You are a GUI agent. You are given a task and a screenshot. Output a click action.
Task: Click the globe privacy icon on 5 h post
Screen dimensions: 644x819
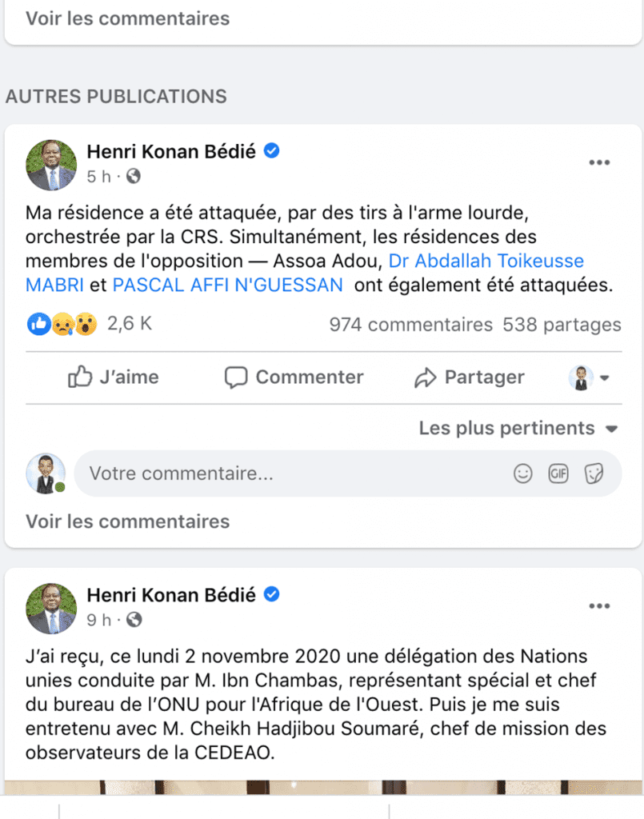click(x=134, y=177)
